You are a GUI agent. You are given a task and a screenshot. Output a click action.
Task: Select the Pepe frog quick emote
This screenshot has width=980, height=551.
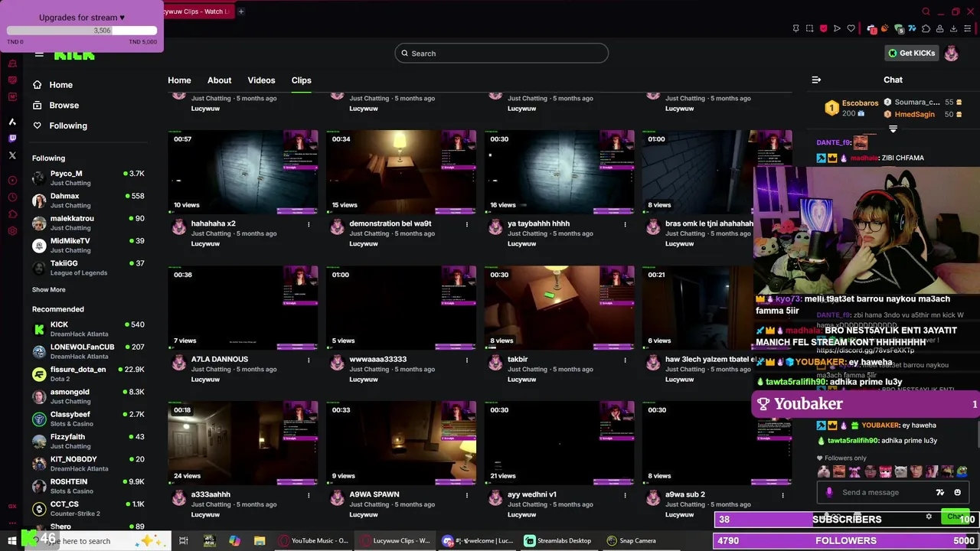pyautogui.click(x=962, y=471)
